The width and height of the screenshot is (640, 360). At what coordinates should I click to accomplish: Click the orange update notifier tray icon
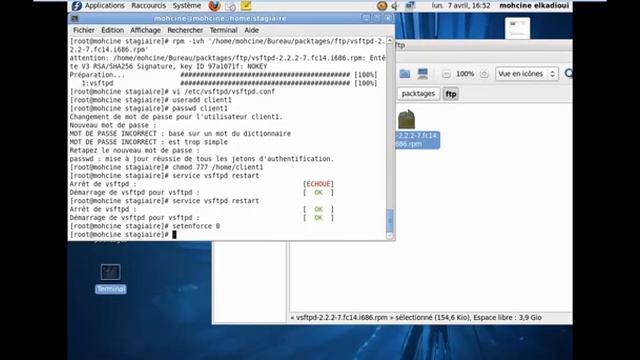382,6
